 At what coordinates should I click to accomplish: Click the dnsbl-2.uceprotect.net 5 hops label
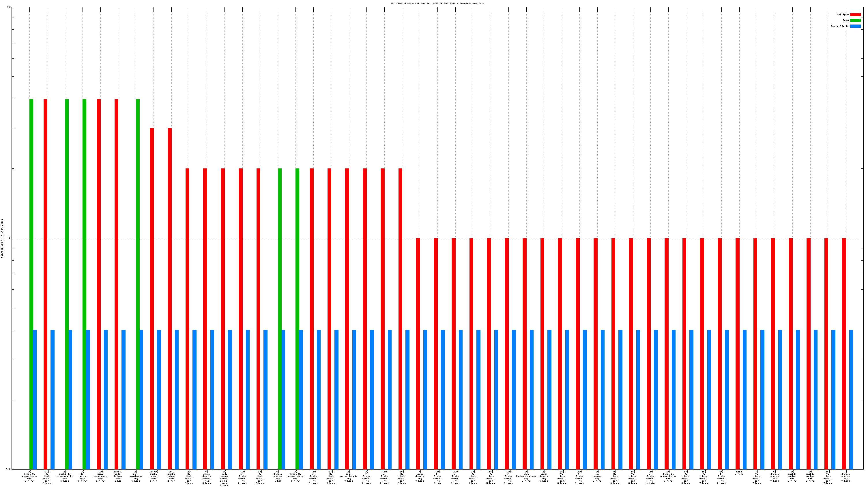point(296,476)
